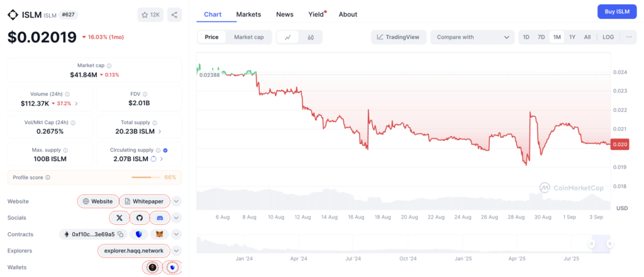
Task: Toggle LOG scale on chart
Action: (x=608, y=37)
